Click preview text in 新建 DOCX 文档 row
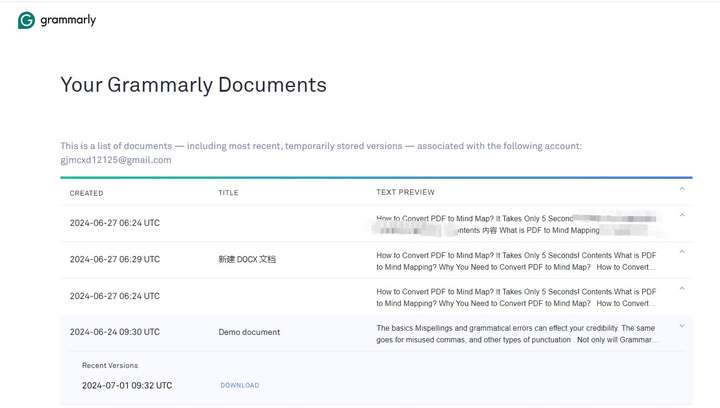 click(x=516, y=261)
